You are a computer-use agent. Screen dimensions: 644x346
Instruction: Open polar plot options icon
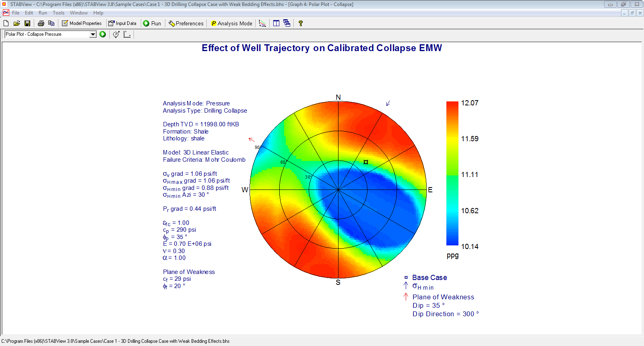[116, 35]
